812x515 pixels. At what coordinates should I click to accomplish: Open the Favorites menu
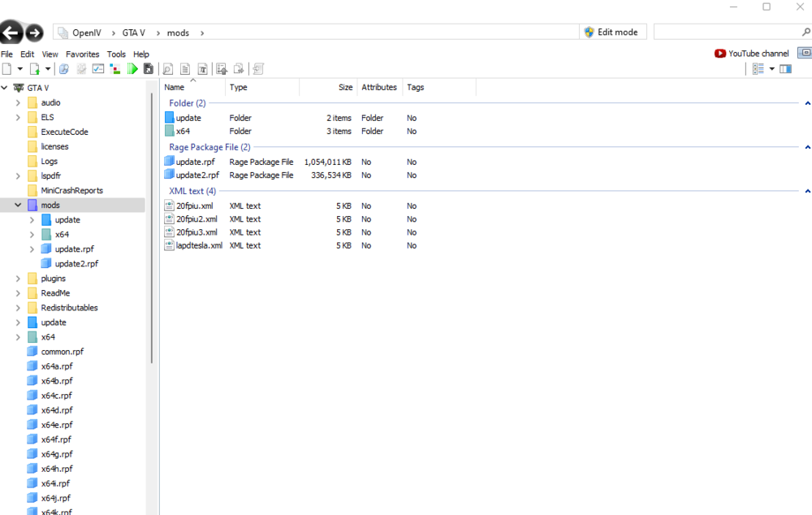pyautogui.click(x=84, y=54)
